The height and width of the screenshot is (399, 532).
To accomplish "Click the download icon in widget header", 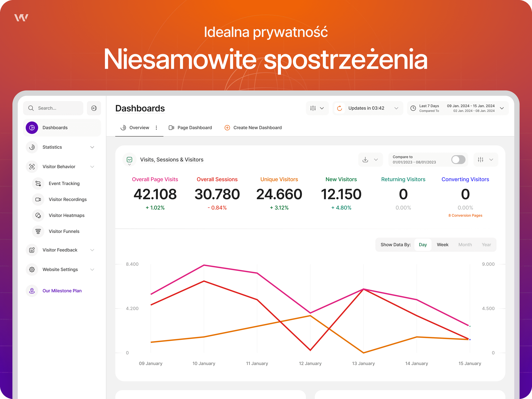I will point(365,159).
